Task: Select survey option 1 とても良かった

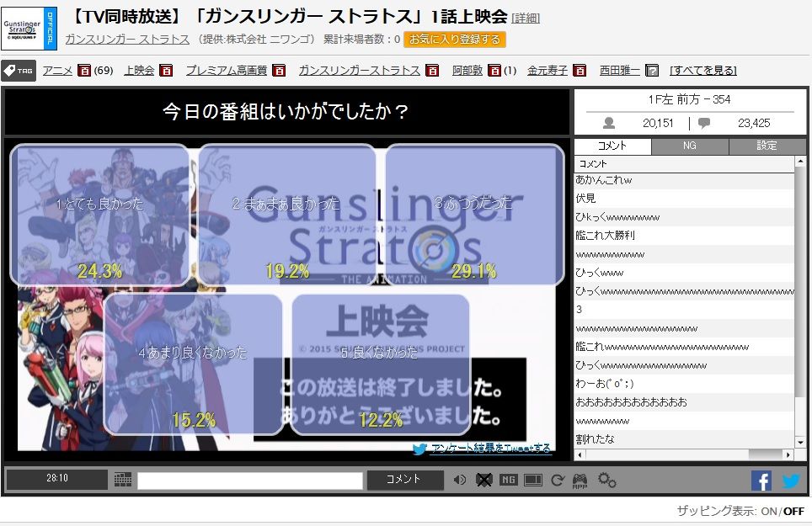Action: [x=100, y=215]
